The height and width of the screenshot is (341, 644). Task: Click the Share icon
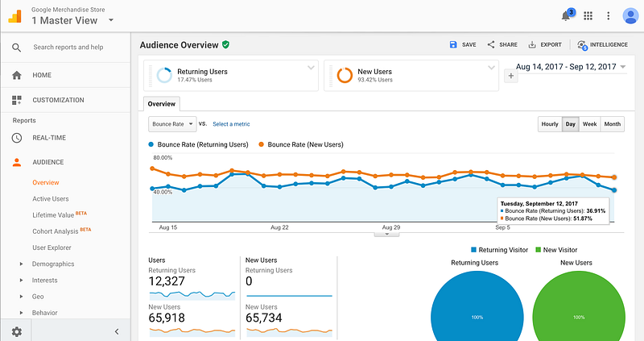pos(491,44)
